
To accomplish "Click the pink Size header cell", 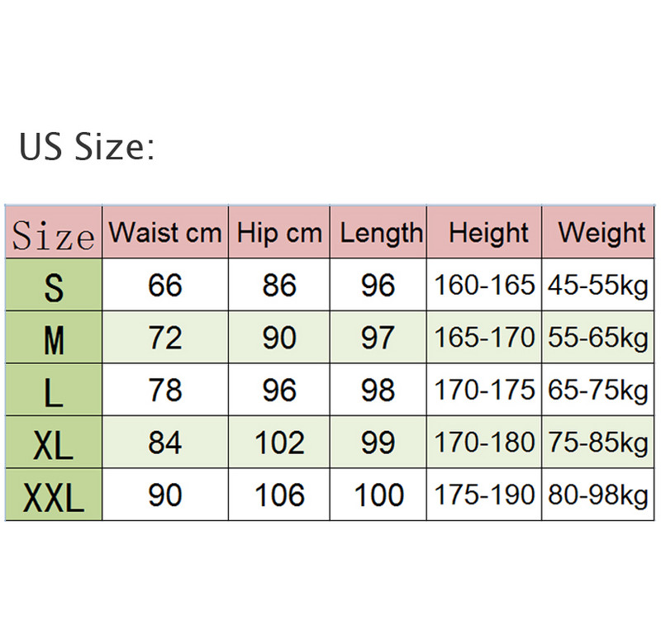I will [x=54, y=234].
